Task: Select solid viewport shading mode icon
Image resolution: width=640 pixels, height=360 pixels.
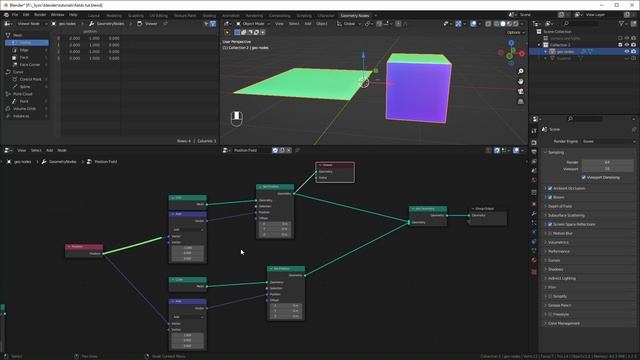Action: coord(503,24)
